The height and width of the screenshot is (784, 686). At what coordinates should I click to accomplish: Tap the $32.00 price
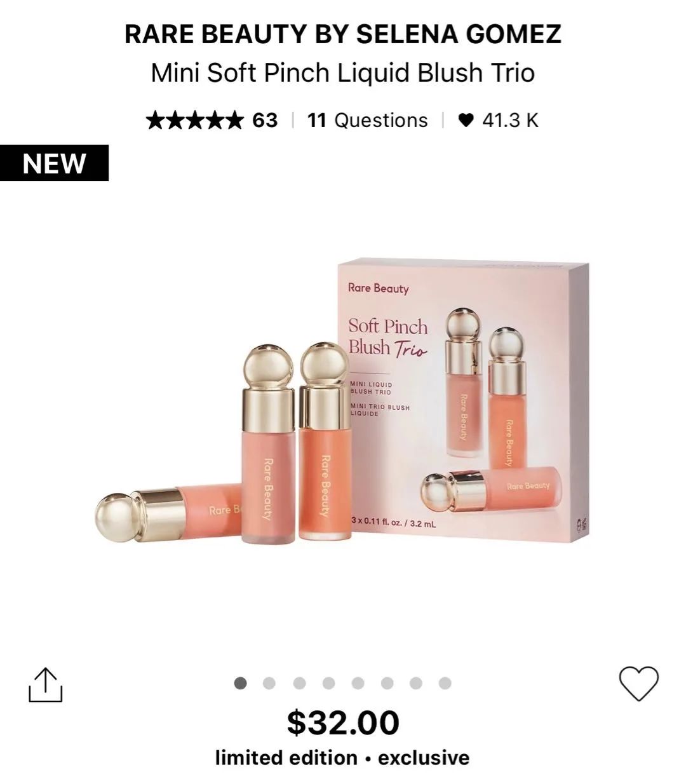point(343,722)
